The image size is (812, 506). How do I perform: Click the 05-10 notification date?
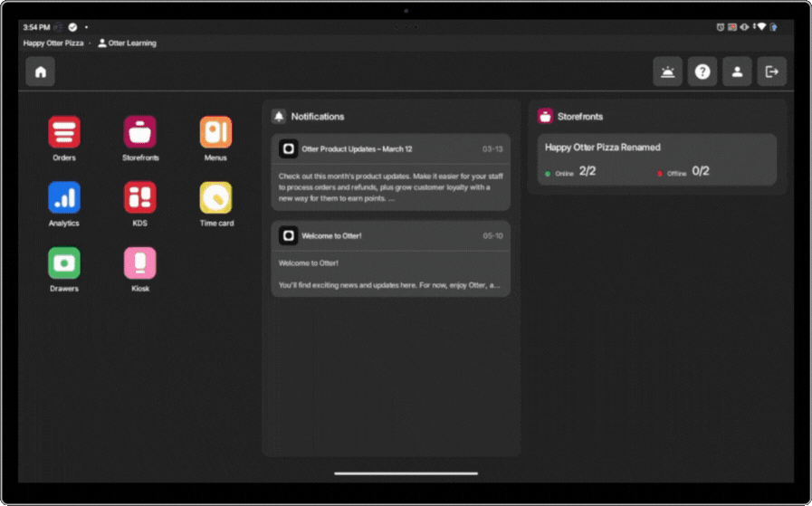click(x=492, y=236)
